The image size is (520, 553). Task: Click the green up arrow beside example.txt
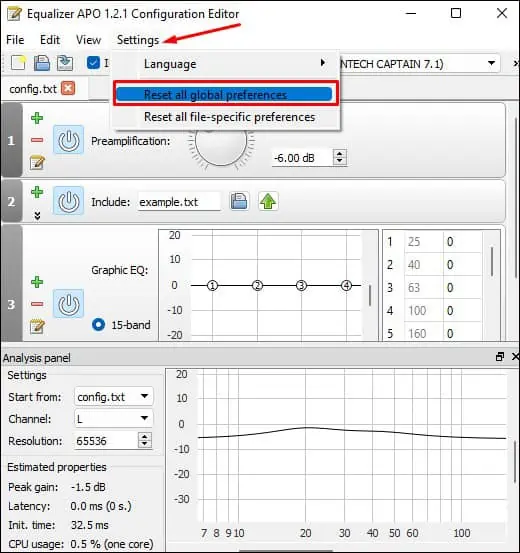(x=268, y=202)
